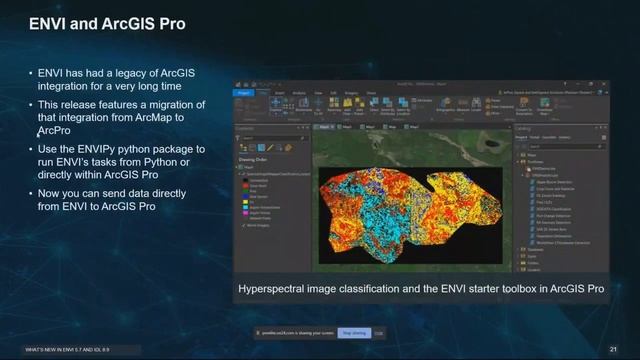Viewport: 640px width, 360px height.
Task: Click the Go To XY ribbon icon
Action: tap(318, 105)
